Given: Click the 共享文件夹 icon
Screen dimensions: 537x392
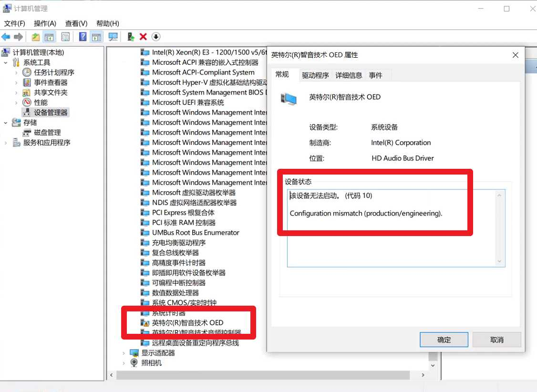Looking at the screenshot, I should coord(27,93).
